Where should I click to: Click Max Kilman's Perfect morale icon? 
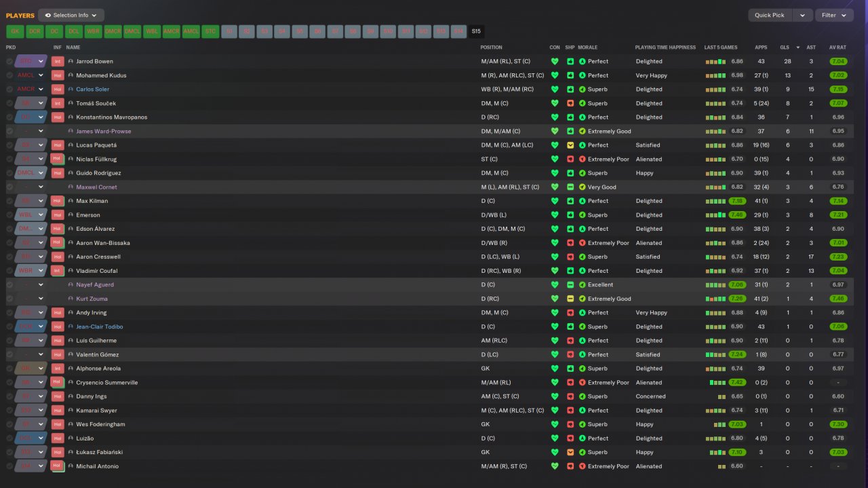click(x=583, y=201)
